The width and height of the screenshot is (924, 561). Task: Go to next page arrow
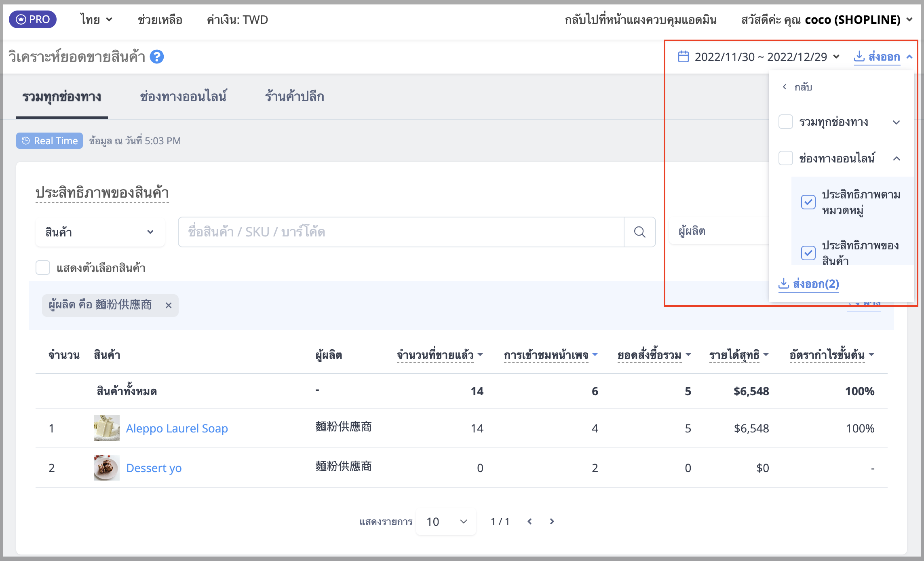pos(552,521)
